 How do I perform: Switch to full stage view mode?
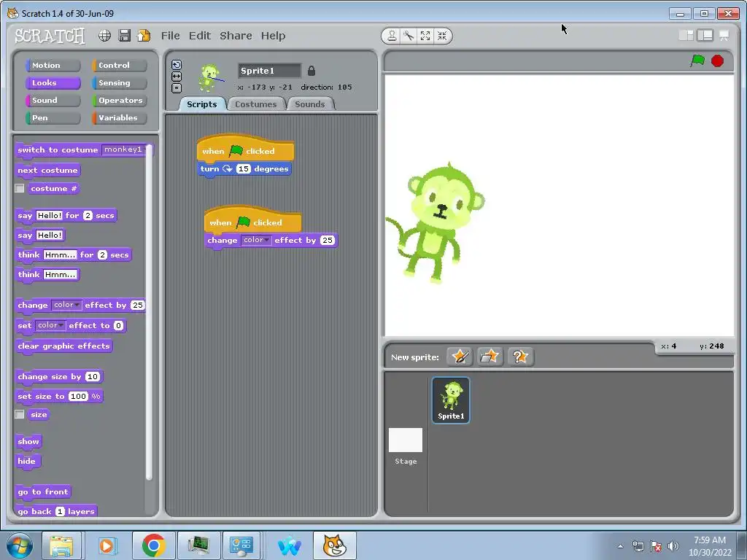click(x=705, y=35)
